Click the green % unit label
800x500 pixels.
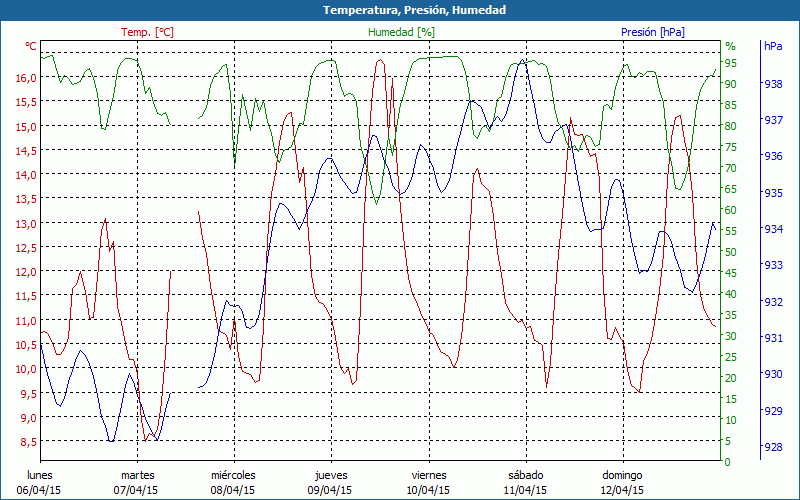coord(730,46)
